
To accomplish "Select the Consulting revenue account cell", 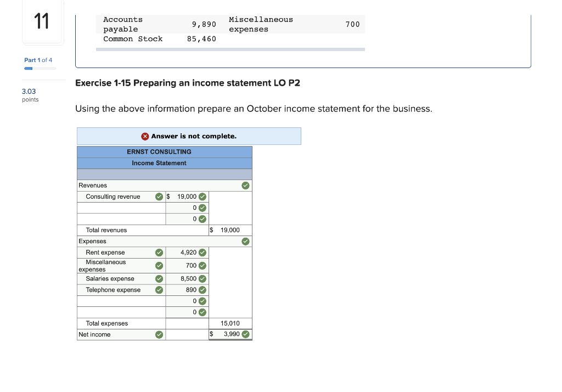I will 121,197.
